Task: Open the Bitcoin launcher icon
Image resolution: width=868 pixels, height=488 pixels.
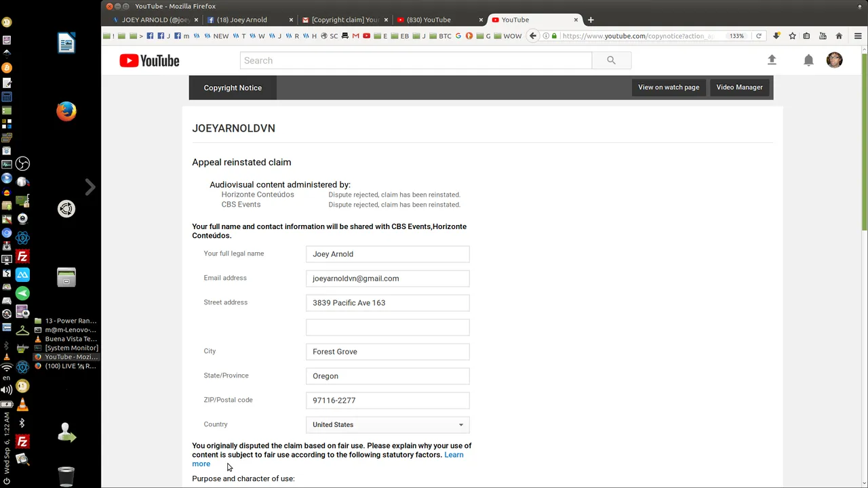Action: [7, 68]
